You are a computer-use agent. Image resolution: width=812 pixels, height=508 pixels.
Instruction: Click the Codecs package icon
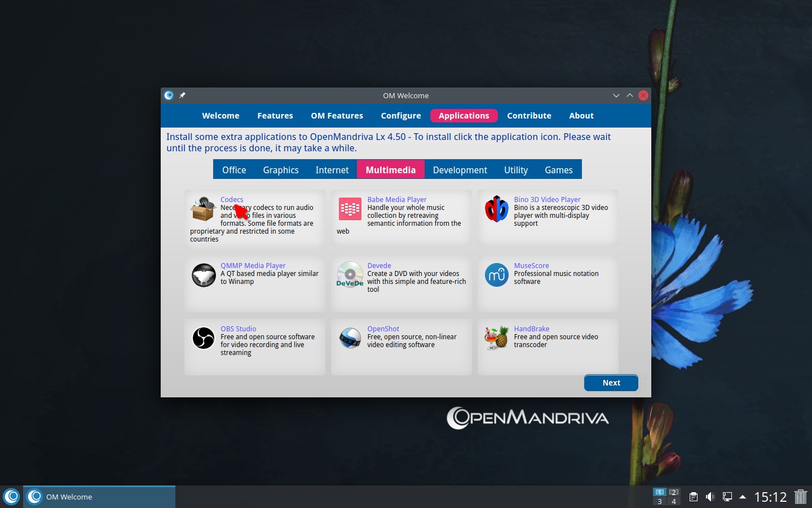pos(203,209)
